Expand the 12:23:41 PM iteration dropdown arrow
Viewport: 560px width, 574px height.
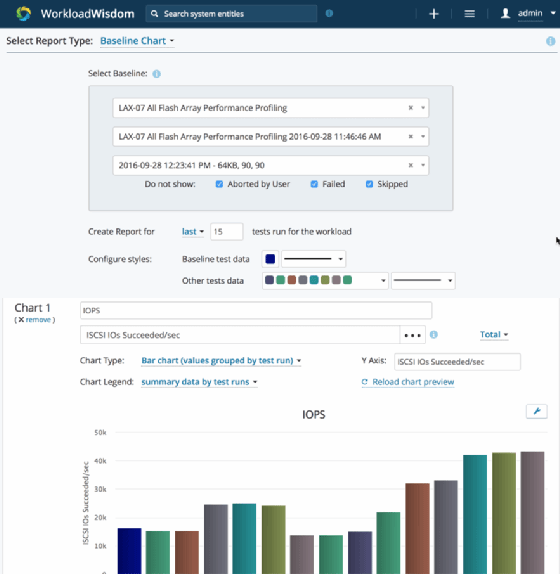click(423, 165)
